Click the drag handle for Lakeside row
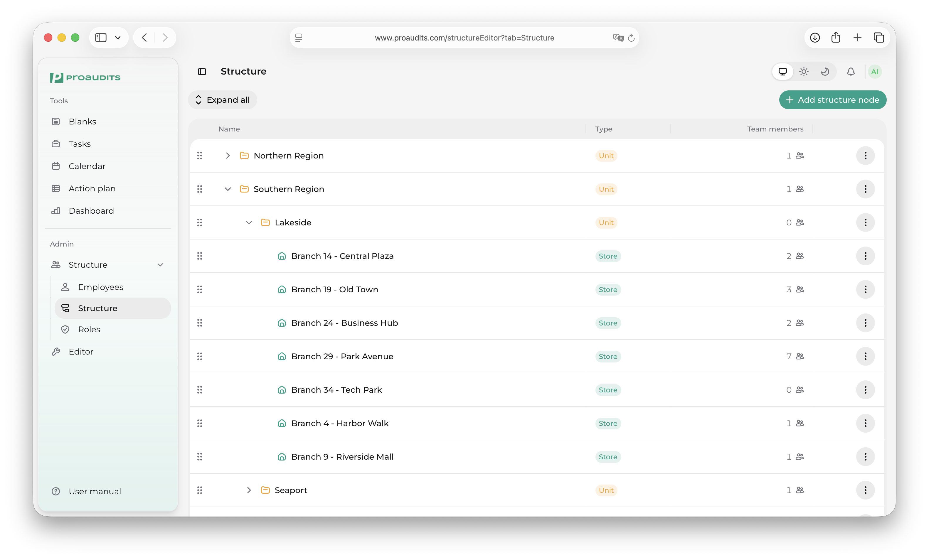This screenshot has height=560, width=929. coord(200,222)
